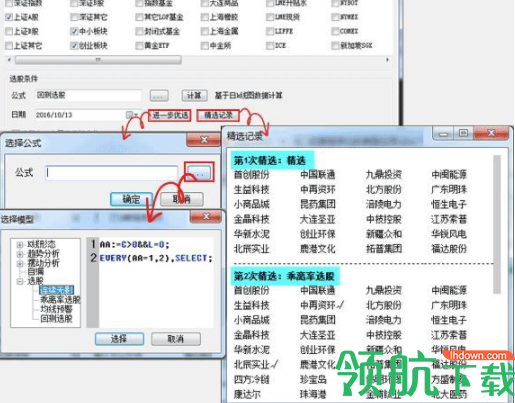Click the 公式 field showing 回测选股

88,95
